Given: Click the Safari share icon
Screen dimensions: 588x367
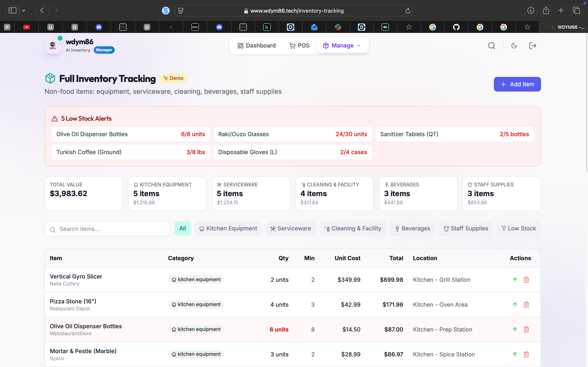Looking at the screenshot, I should pos(546,11).
